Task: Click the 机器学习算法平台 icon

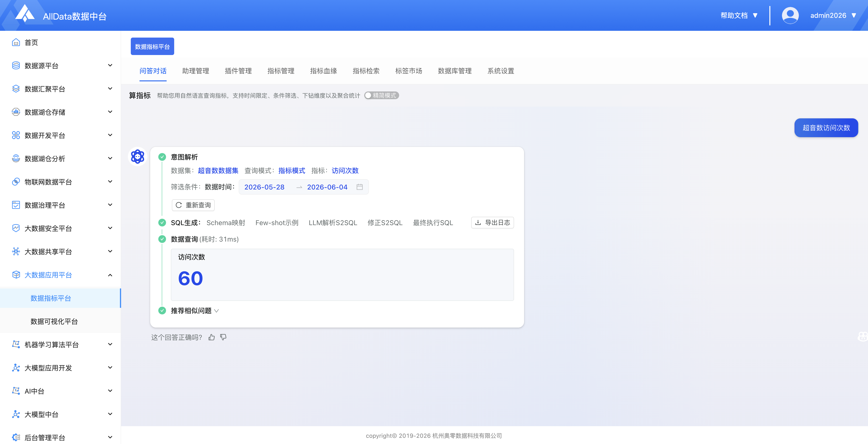Action: click(x=16, y=345)
